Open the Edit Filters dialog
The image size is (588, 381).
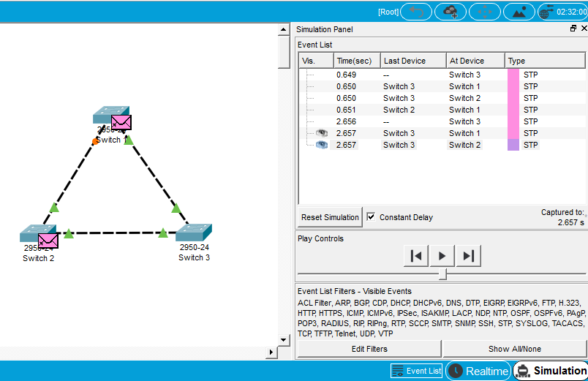tap(369, 349)
